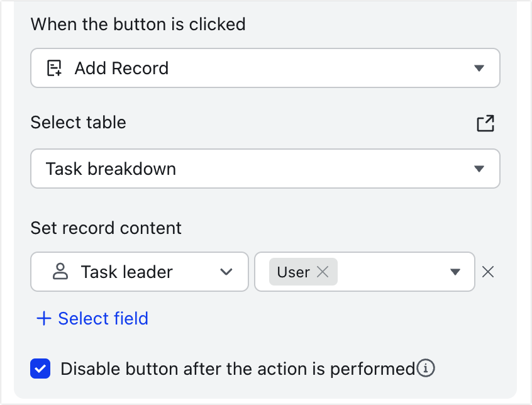Remove the User chip via its X icon
Image resolution: width=532 pixels, height=405 pixels.
(x=323, y=272)
